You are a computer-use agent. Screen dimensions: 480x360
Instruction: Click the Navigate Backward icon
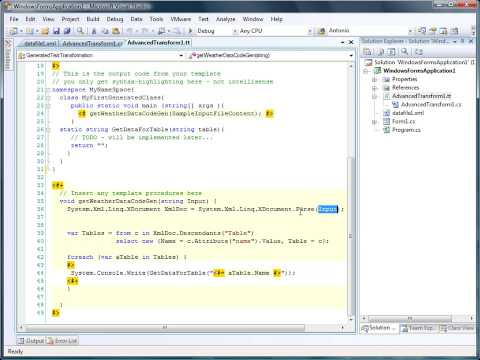161,31
